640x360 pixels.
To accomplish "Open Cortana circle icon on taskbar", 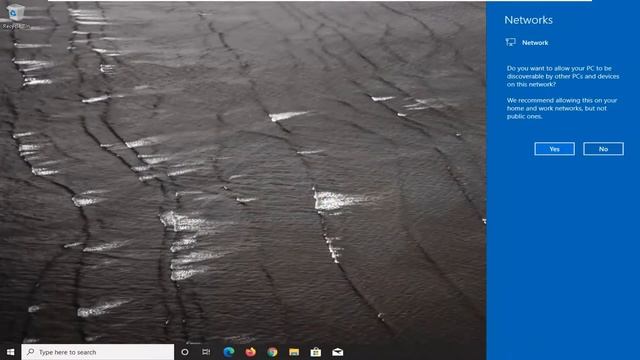I will click(185, 352).
